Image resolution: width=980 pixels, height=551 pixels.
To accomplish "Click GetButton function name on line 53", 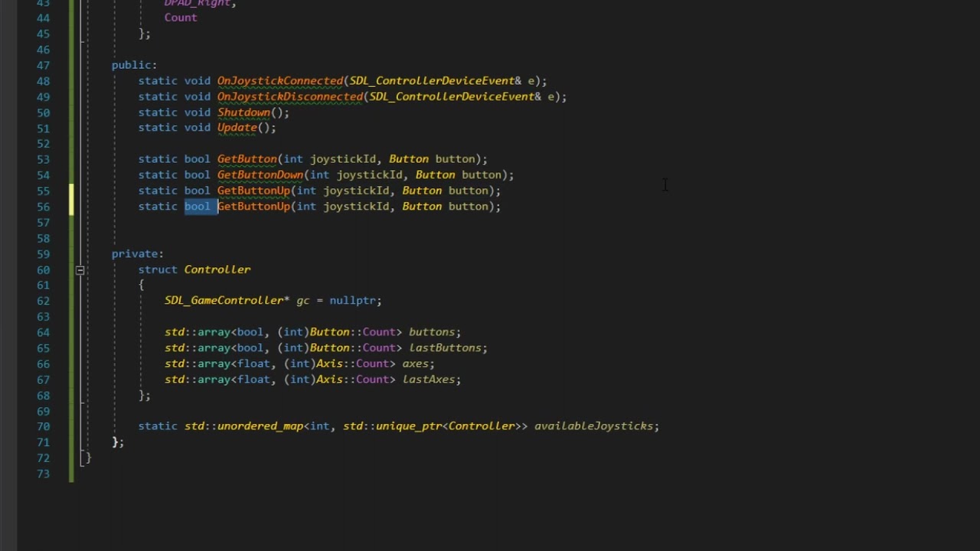I will (247, 159).
